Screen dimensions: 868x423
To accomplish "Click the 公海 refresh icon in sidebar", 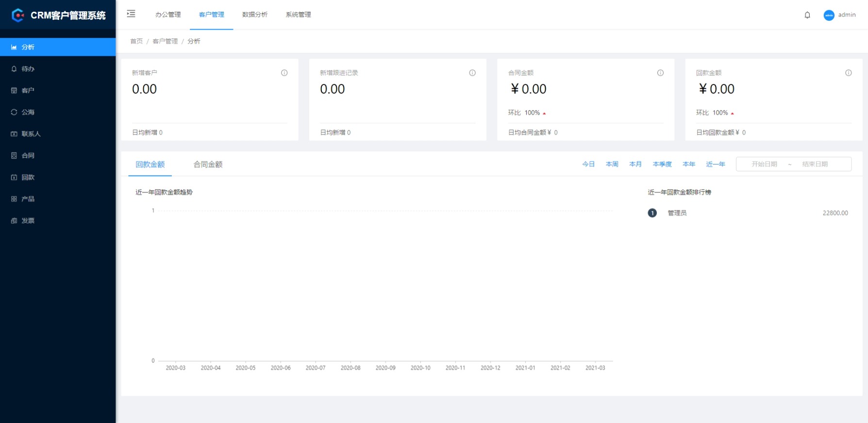I will 14,112.
